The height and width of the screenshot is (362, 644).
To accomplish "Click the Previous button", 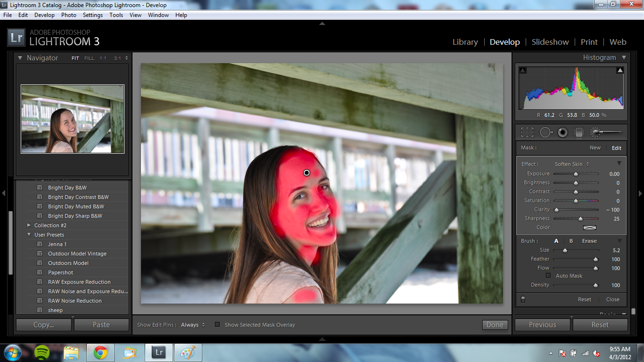I will pyautogui.click(x=542, y=325).
